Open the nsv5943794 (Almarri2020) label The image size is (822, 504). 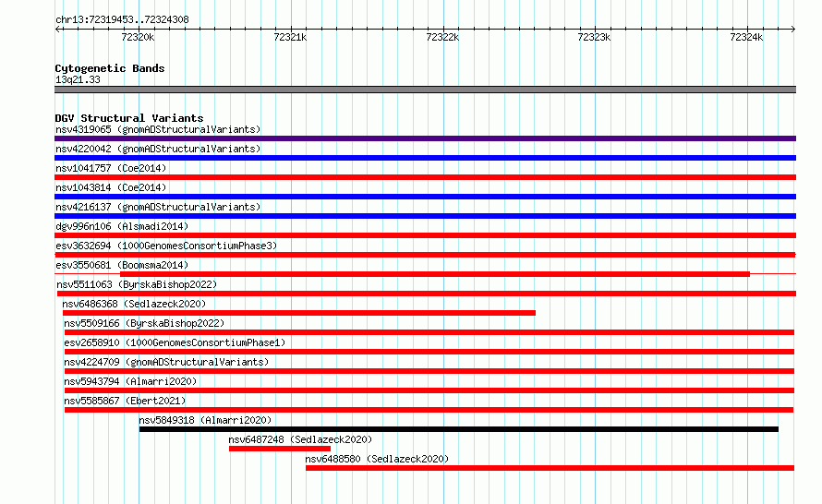pos(130,381)
